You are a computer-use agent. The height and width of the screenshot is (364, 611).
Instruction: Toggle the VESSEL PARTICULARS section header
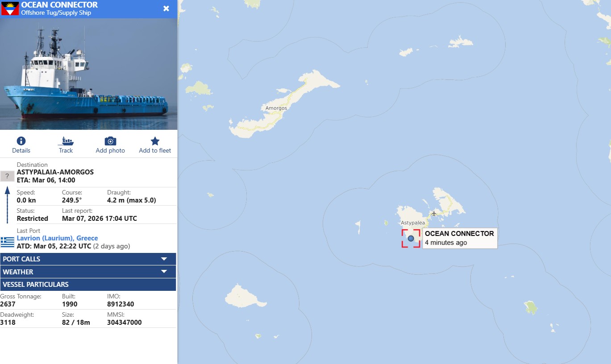(x=88, y=285)
